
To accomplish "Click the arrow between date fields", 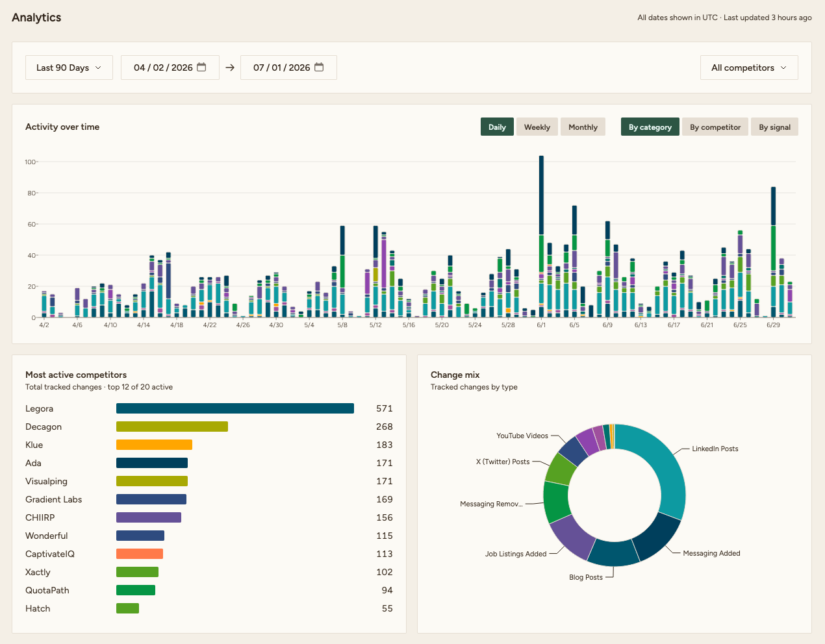I will pos(230,68).
